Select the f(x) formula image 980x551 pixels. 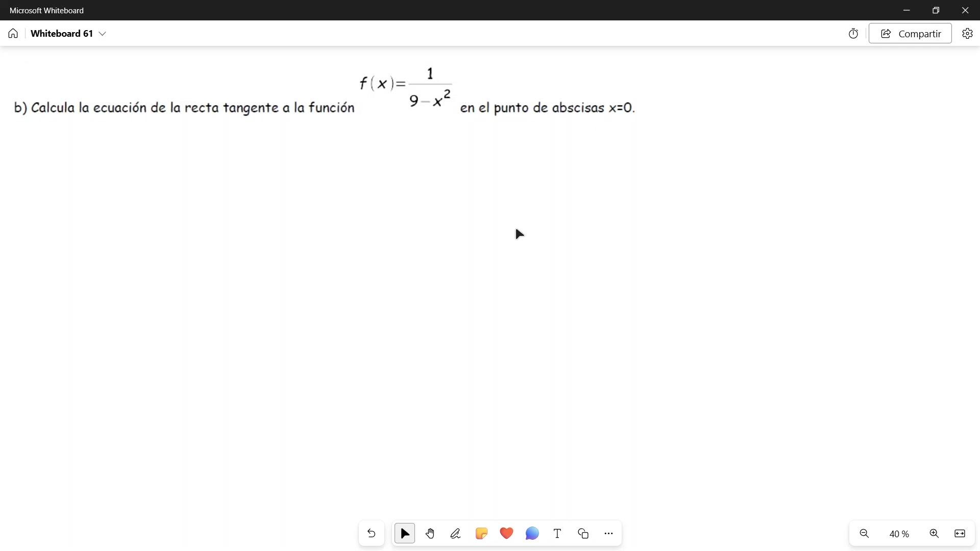[x=406, y=87]
